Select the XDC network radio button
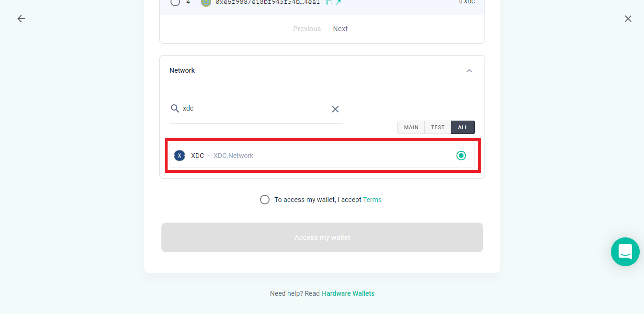The image size is (644, 314). [x=461, y=156]
